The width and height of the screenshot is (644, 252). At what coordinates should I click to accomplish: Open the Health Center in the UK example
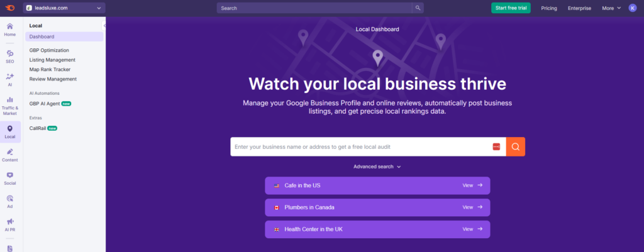[x=377, y=229]
